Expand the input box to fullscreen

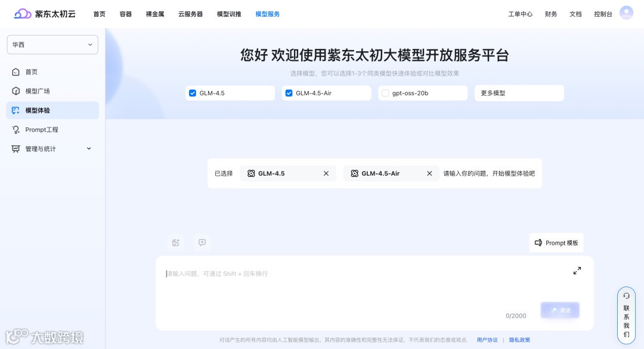click(x=577, y=270)
